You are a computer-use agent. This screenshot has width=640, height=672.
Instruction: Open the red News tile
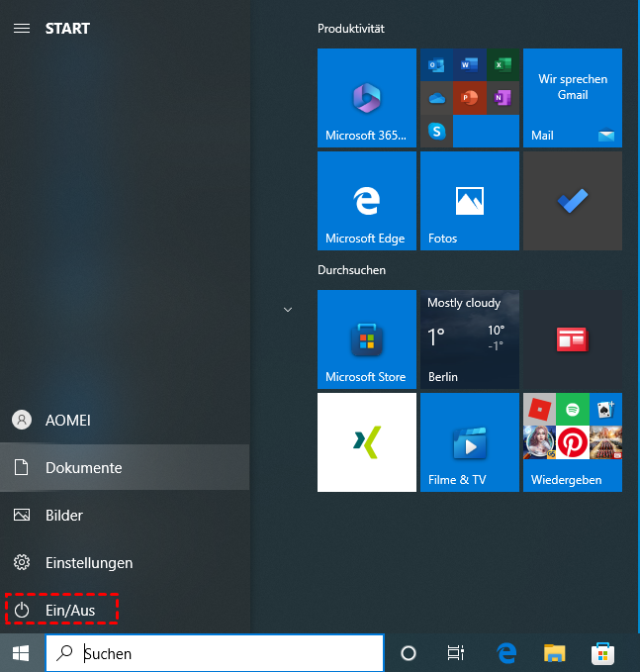coord(572,339)
